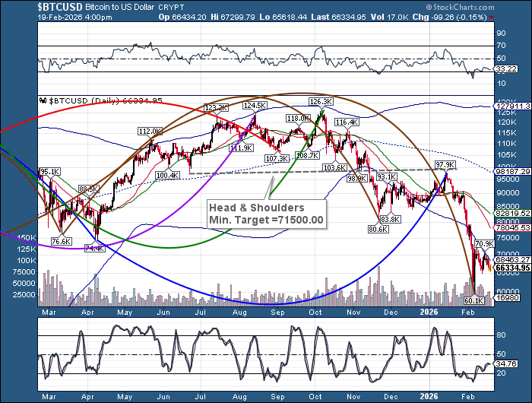Select the 124.5K August high marker
The height and width of the screenshot is (403, 532).
[x=255, y=105]
